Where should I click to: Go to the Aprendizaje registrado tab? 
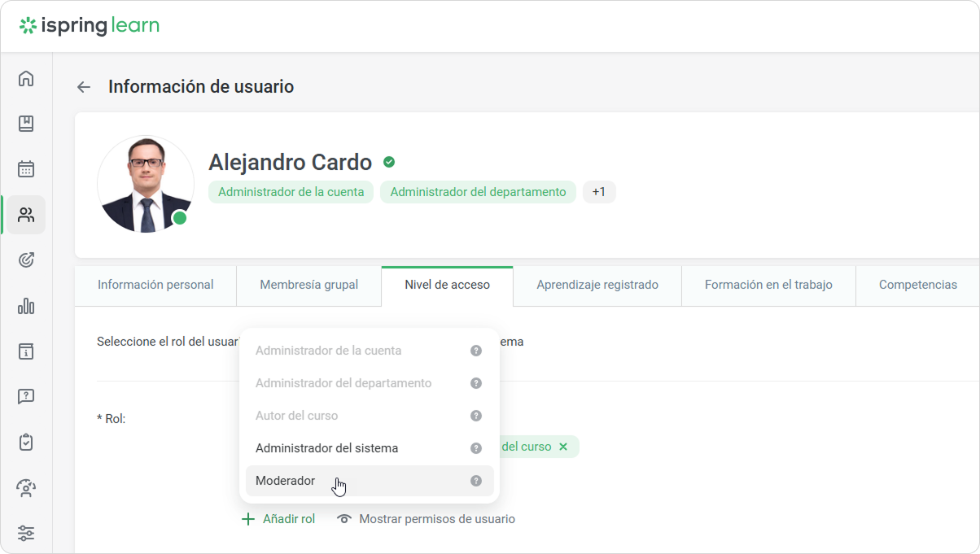point(597,285)
